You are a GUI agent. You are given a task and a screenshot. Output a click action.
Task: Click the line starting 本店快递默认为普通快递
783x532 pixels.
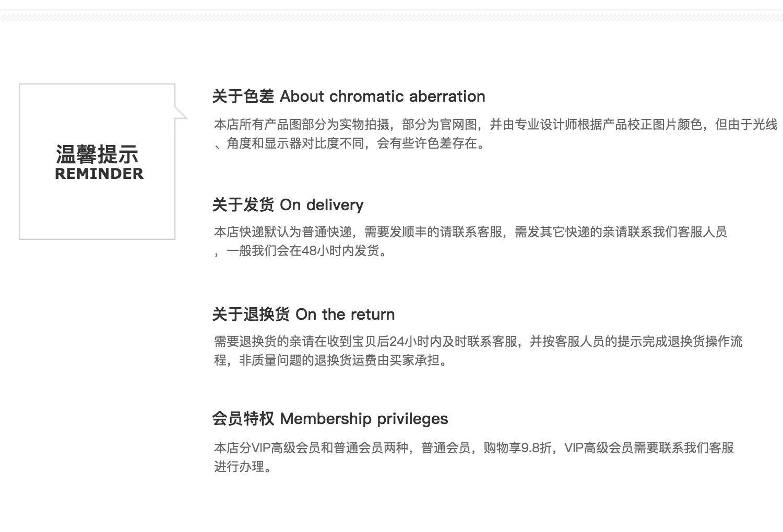pyautogui.click(x=470, y=232)
